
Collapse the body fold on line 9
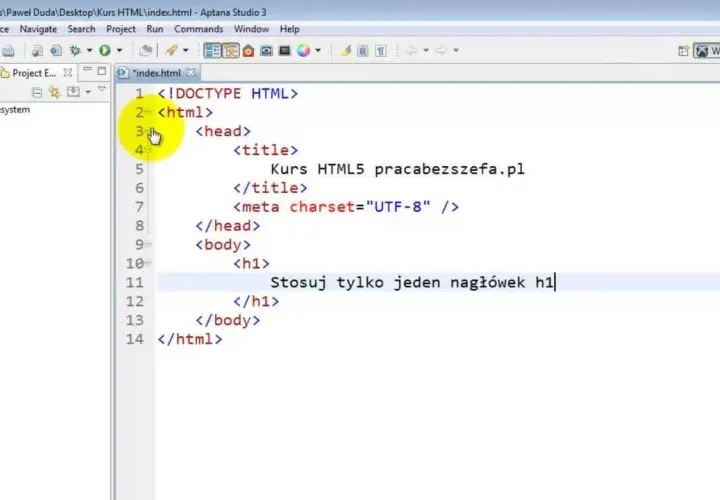pyautogui.click(x=148, y=244)
